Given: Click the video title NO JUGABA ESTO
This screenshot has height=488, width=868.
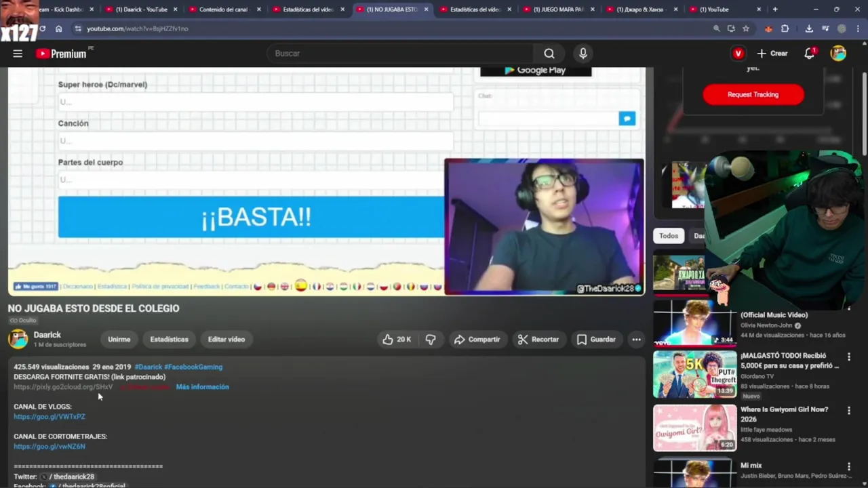Looking at the screenshot, I should (94, 308).
